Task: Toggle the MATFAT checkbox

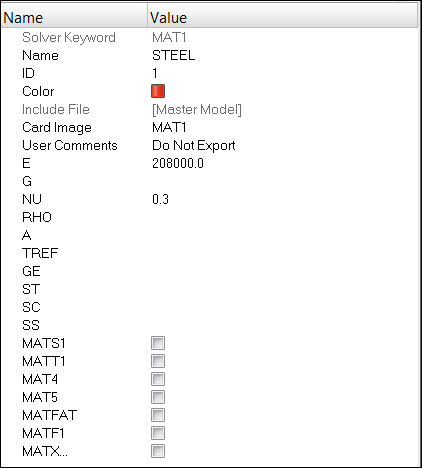Action: [x=158, y=415]
